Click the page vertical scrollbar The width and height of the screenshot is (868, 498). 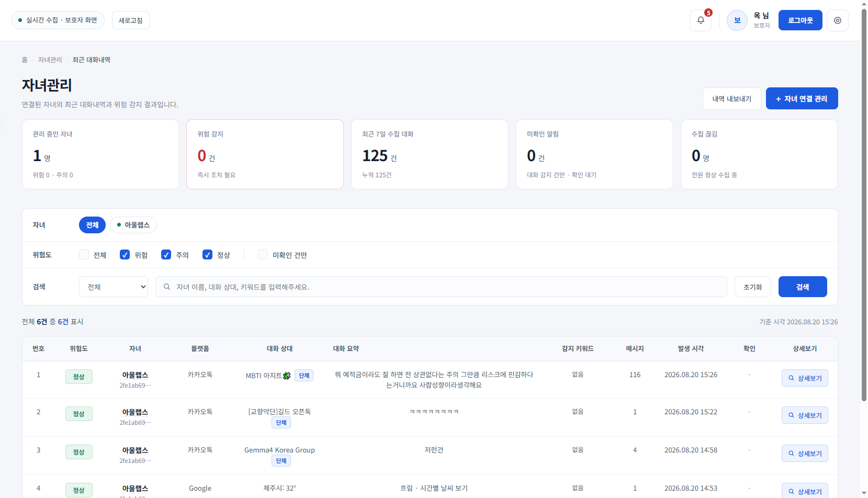pyautogui.click(x=864, y=204)
